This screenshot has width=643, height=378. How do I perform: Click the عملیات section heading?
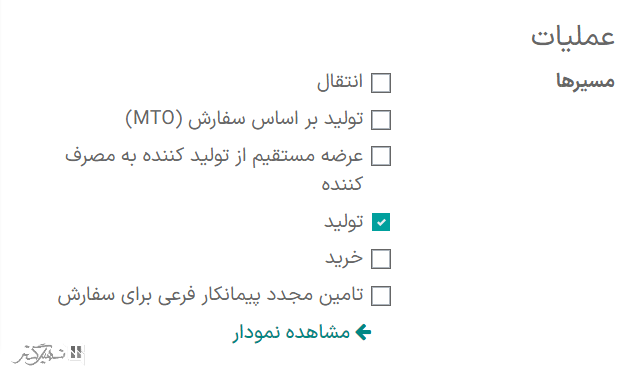point(573,37)
